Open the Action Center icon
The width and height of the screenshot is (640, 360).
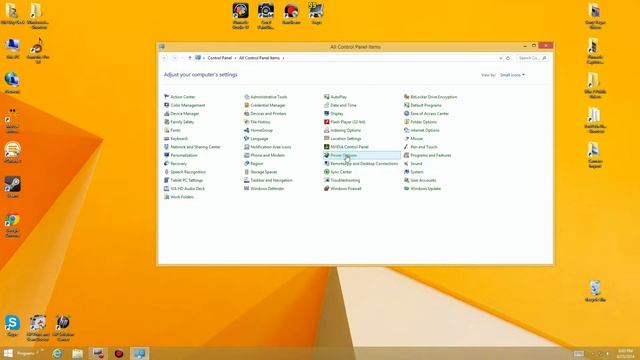(167, 97)
